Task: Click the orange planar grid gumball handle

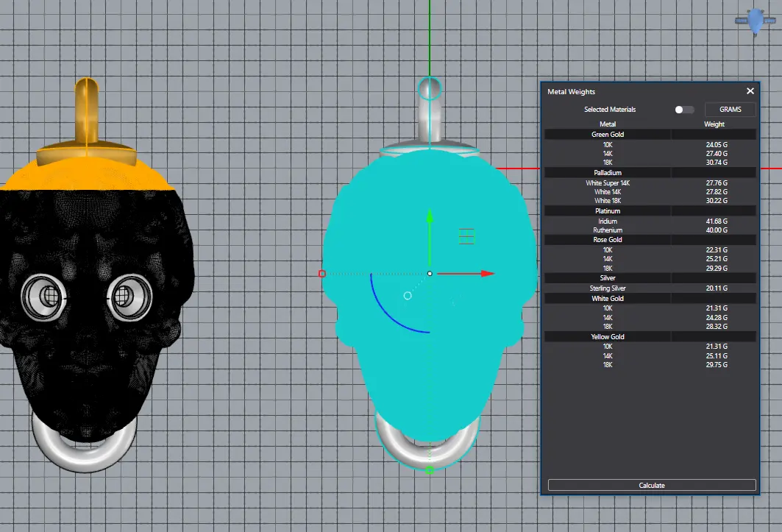Action: [467, 236]
